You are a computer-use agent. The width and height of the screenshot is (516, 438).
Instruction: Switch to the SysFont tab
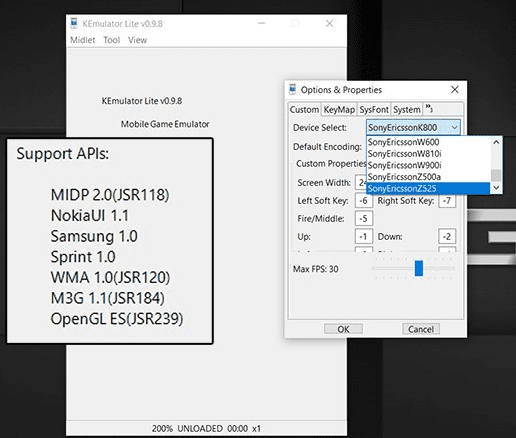pos(374,109)
